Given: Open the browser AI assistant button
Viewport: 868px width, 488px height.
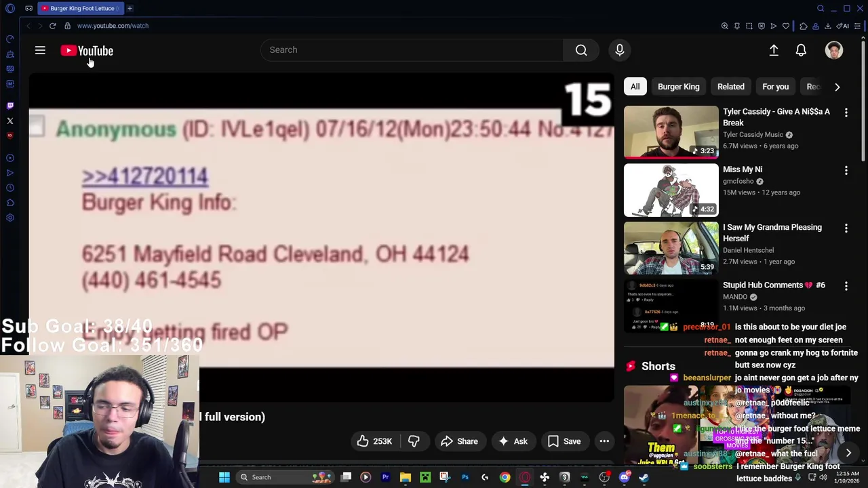Looking at the screenshot, I should [843, 26].
